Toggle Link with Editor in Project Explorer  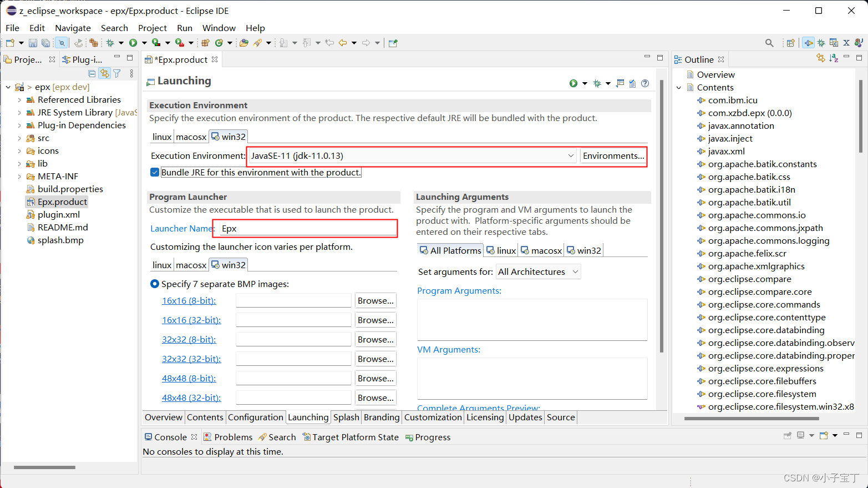[105, 73]
